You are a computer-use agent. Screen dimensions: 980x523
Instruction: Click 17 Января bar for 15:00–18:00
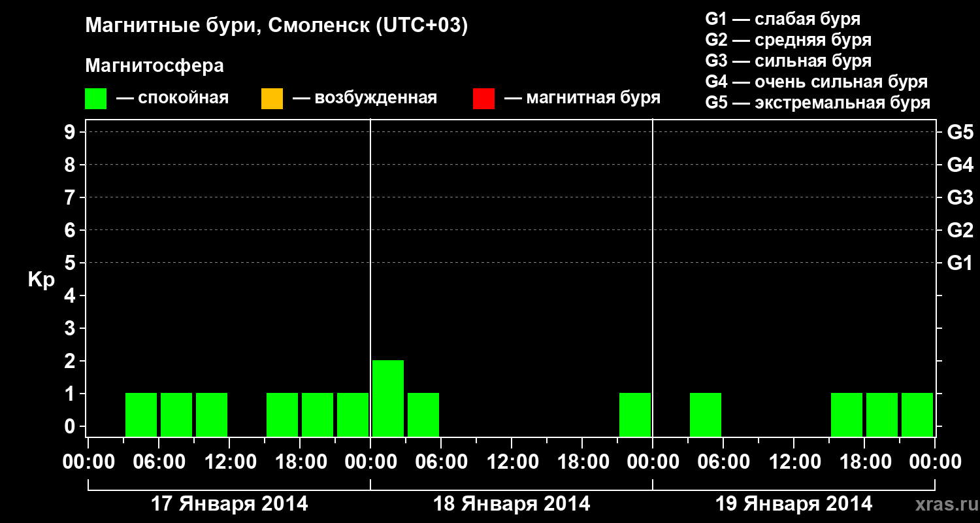[x=282, y=414]
